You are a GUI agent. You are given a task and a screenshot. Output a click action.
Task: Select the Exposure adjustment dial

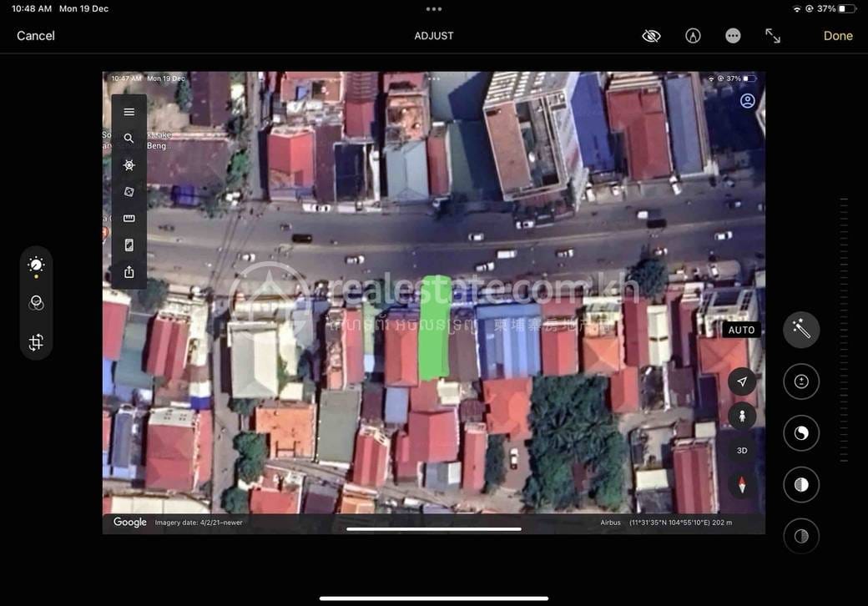coord(801,381)
